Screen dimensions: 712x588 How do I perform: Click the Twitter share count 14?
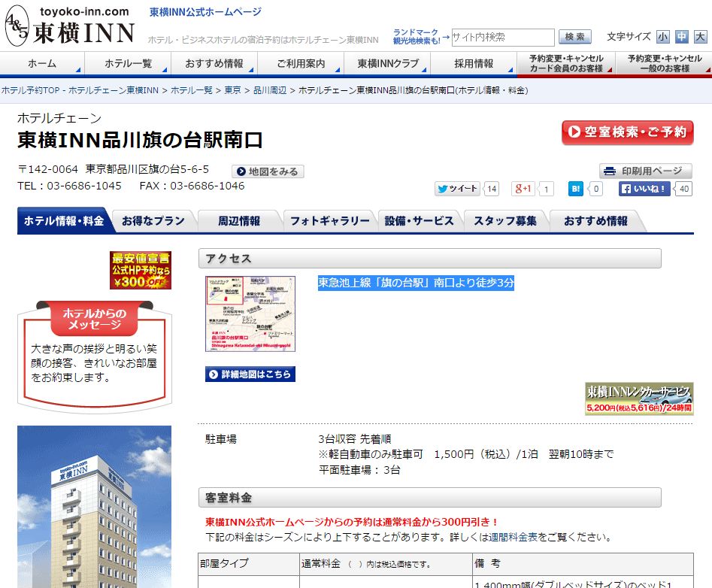tap(491, 189)
